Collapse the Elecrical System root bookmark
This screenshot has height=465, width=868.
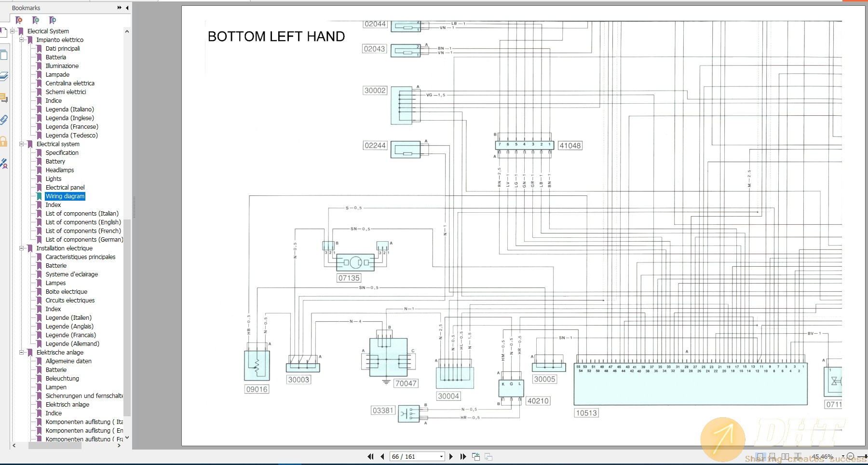(13, 31)
